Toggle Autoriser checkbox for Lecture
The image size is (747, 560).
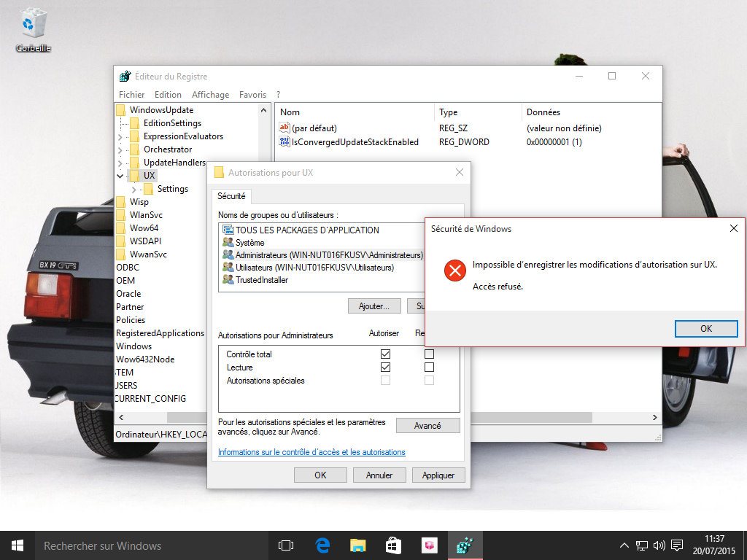click(385, 367)
